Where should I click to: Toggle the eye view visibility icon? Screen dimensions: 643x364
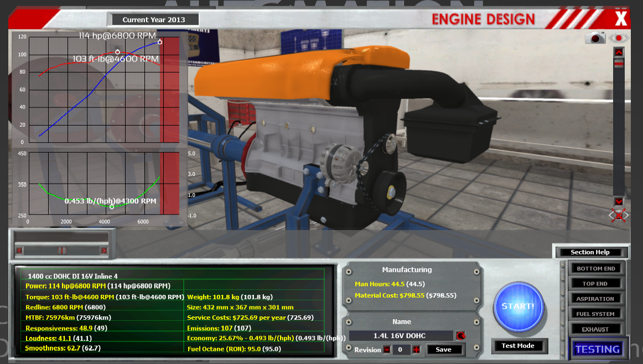point(619,38)
